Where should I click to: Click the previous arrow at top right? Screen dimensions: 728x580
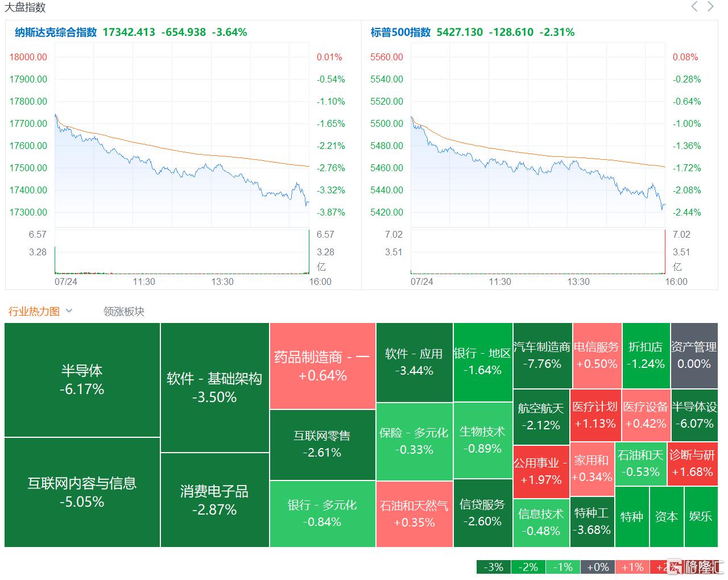(694, 7)
